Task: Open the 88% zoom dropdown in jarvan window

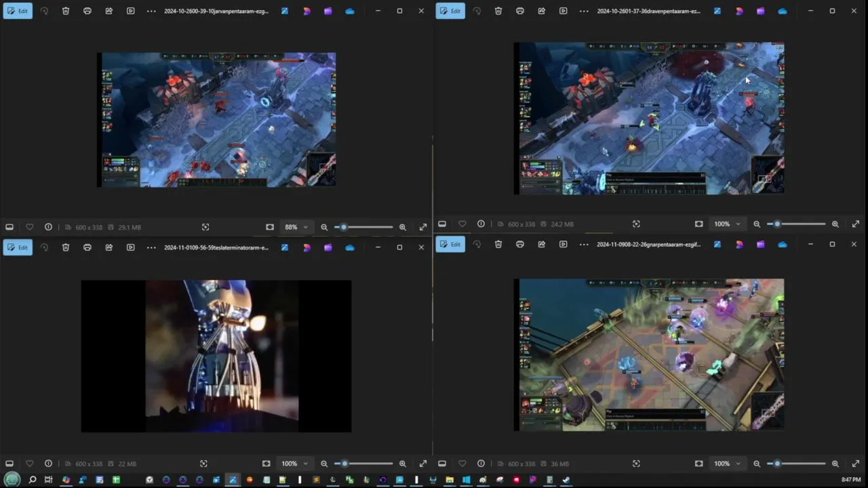Action: click(x=296, y=227)
